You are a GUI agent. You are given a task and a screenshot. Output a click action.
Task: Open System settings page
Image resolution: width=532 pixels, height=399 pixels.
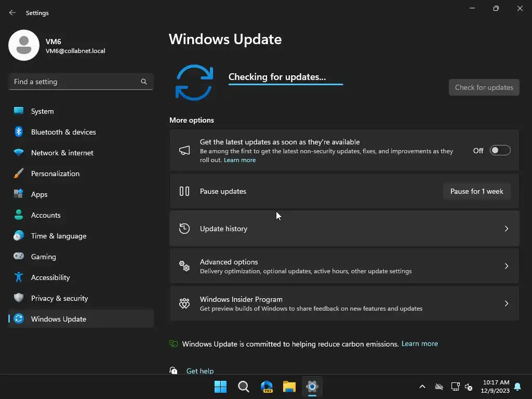point(81,111)
